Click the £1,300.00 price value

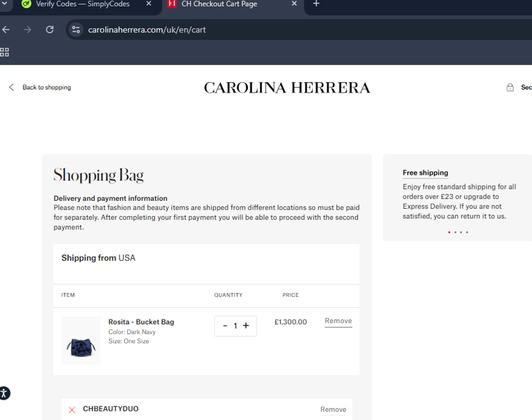290,322
